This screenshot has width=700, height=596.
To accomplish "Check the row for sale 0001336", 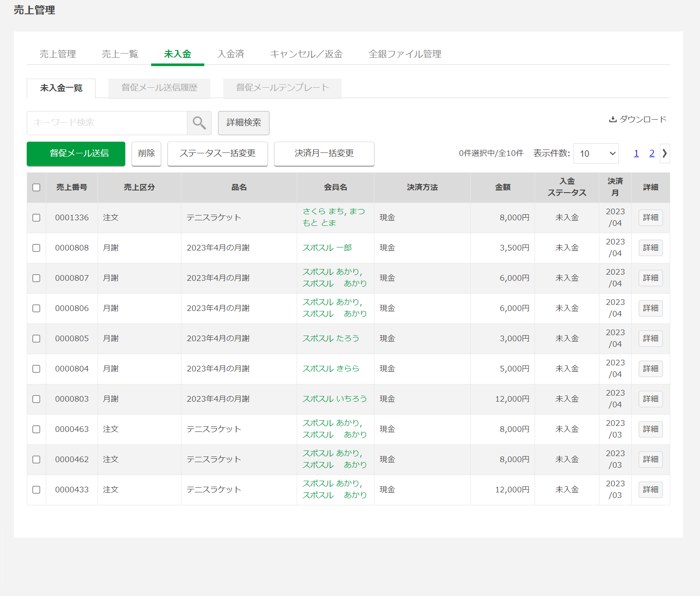I will (36, 218).
